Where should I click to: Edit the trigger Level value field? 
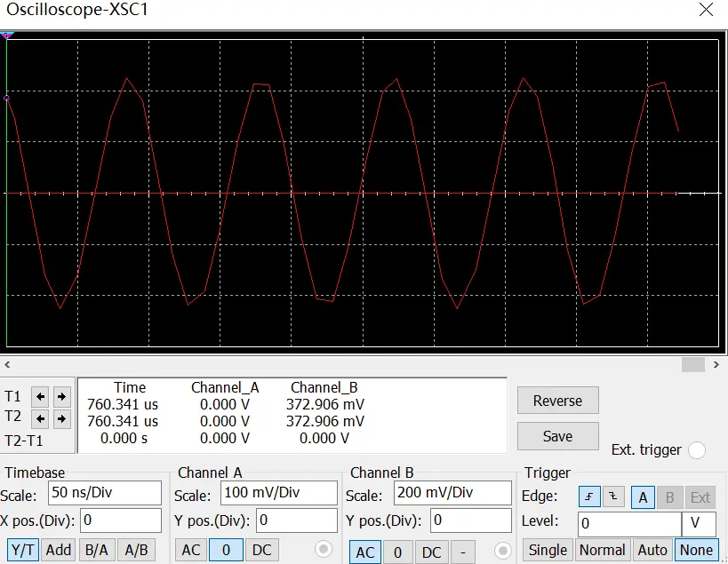(629, 524)
